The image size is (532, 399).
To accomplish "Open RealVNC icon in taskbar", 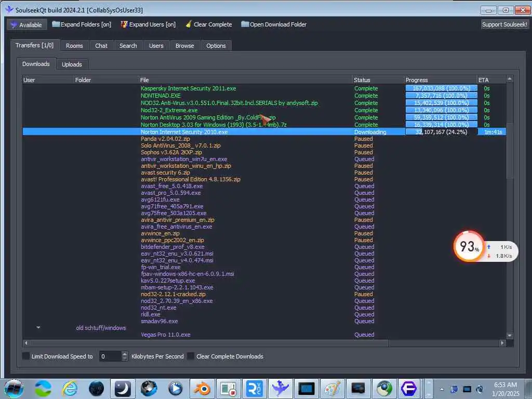I will (x=255, y=389).
